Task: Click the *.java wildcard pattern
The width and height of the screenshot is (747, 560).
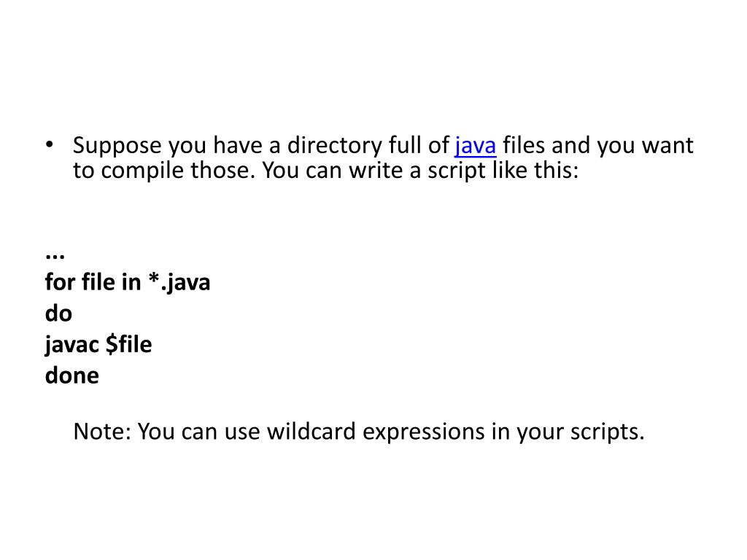Action: point(179,283)
